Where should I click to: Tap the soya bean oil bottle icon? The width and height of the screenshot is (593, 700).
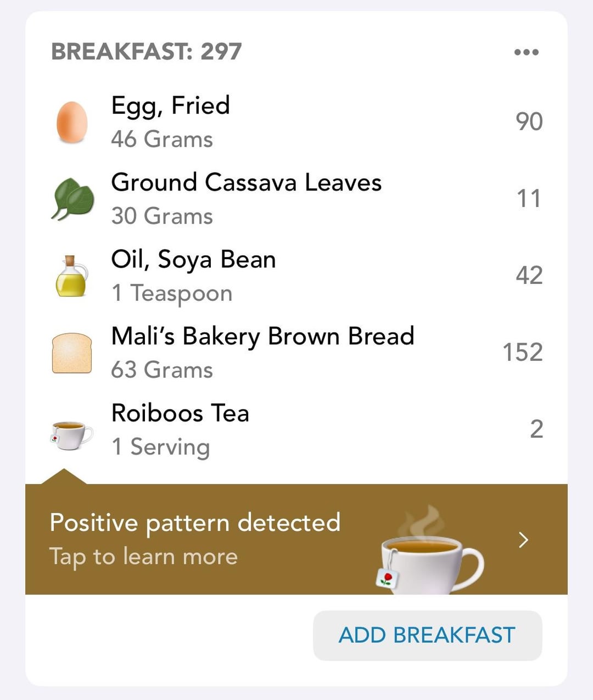[x=72, y=276]
